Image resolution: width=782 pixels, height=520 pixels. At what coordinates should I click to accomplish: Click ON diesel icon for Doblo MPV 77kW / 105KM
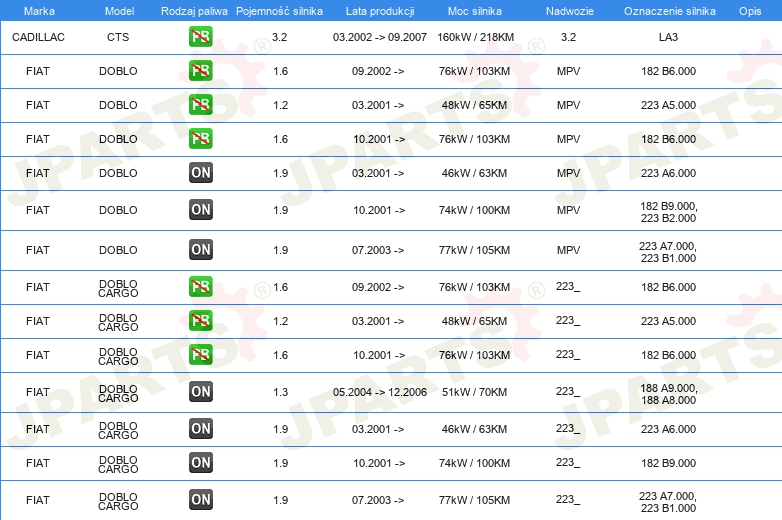click(200, 250)
